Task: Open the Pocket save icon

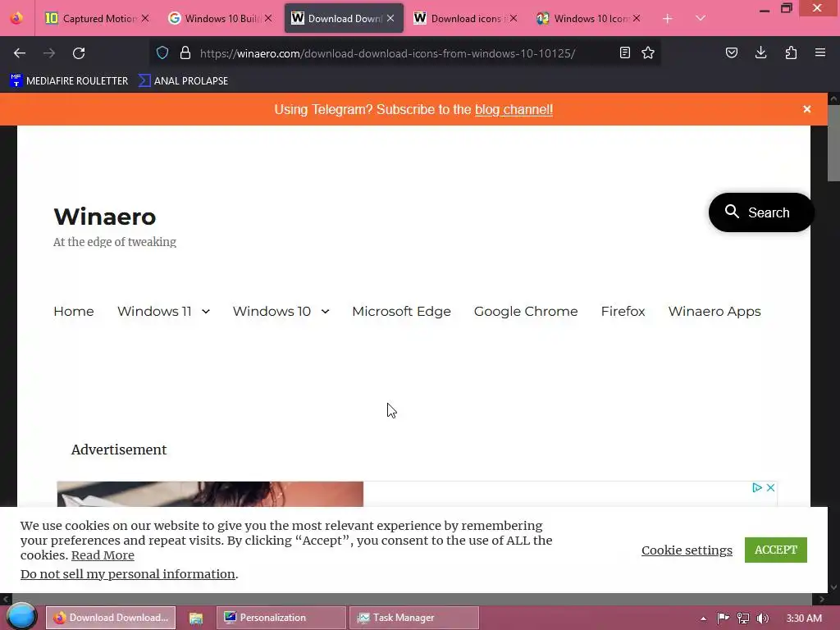Action: click(732, 52)
